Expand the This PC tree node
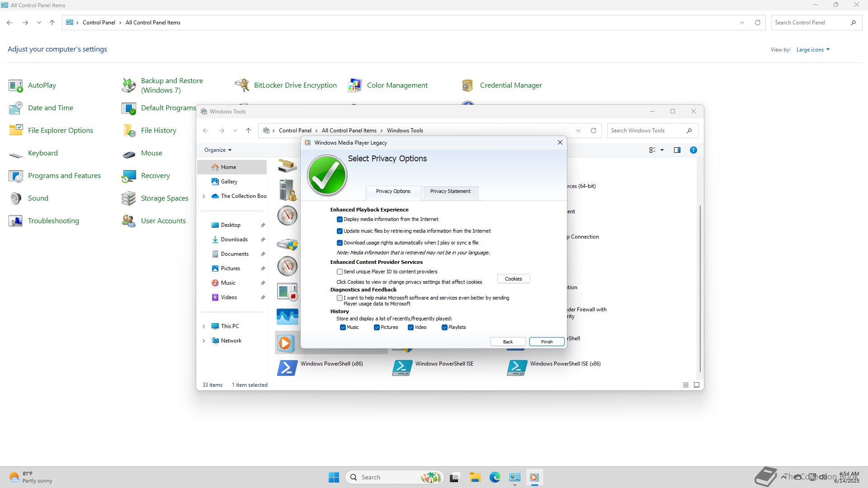This screenshot has width=868, height=488. [204, 326]
